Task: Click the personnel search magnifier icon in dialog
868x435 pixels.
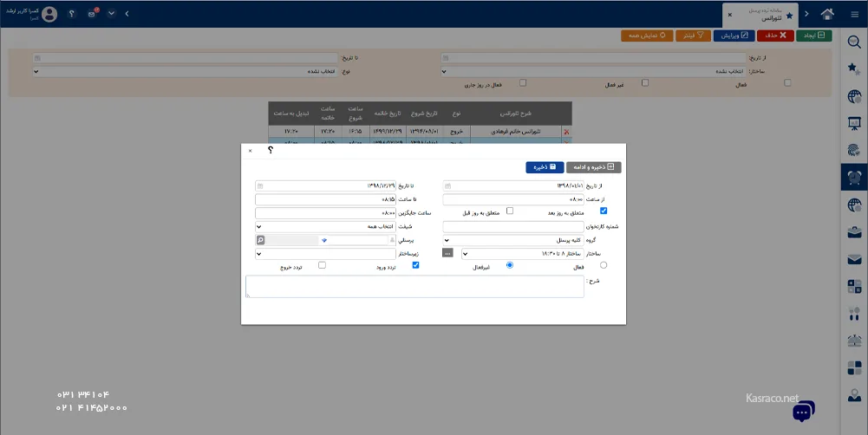Action: click(x=261, y=239)
